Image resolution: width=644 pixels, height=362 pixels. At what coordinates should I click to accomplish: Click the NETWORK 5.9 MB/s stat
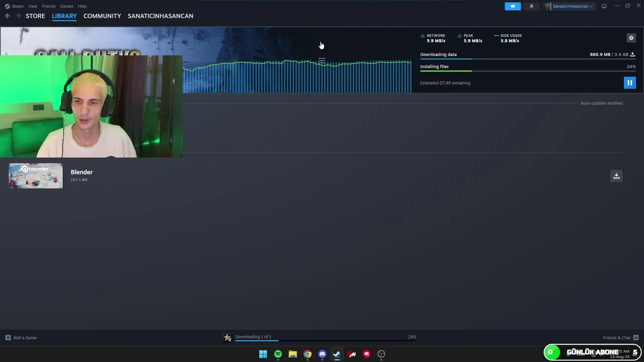click(x=433, y=38)
